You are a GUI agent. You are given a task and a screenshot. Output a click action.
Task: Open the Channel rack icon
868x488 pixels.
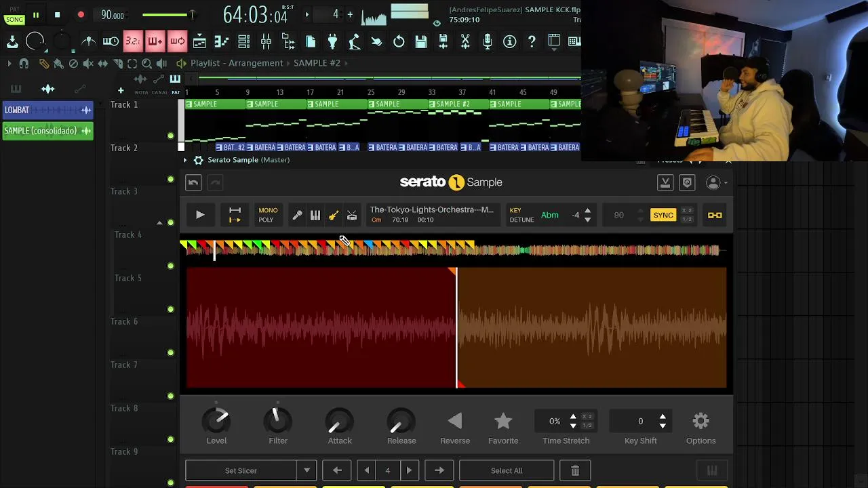[x=244, y=41]
